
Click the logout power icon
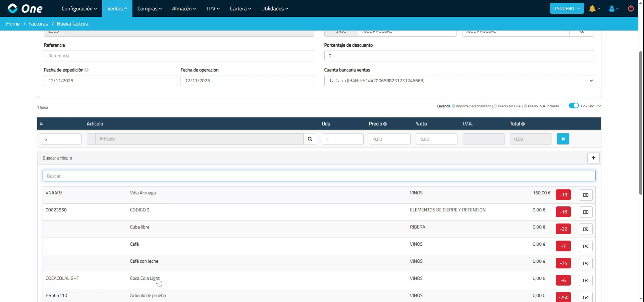point(631,8)
